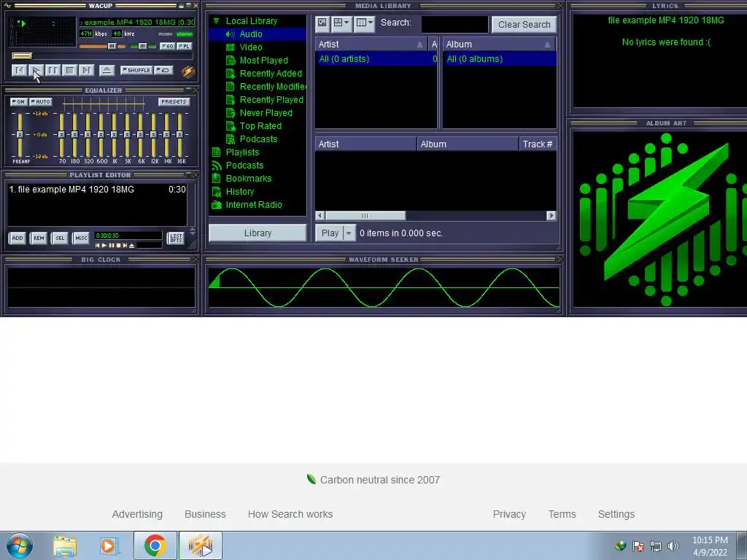Open Google Chrome from the taskbar

point(155,545)
